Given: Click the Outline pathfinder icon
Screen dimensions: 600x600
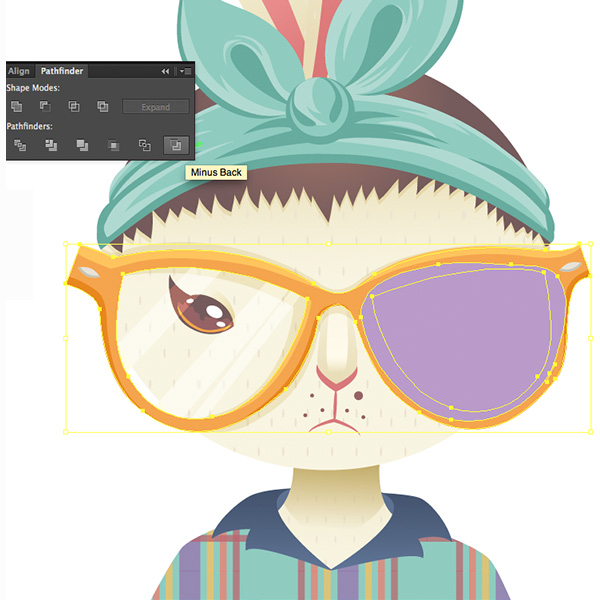Looking at the screenshot, I should [144, 145].
